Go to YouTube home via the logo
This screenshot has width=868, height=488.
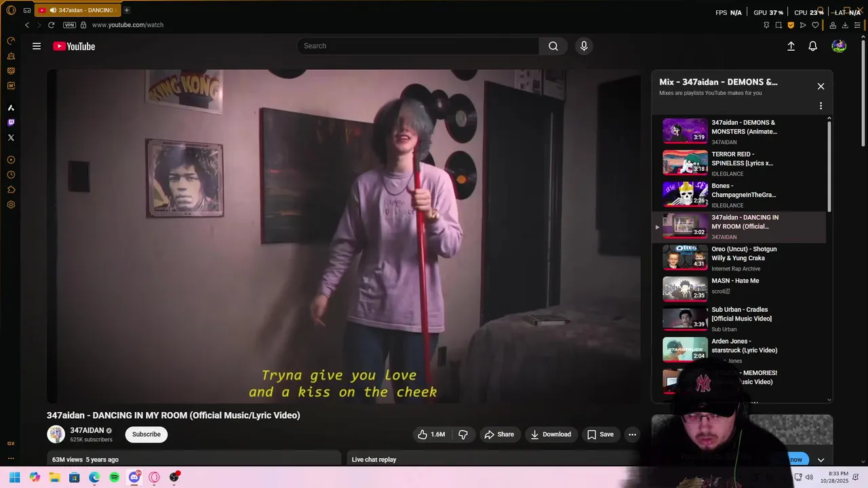(x=74, y=46)
